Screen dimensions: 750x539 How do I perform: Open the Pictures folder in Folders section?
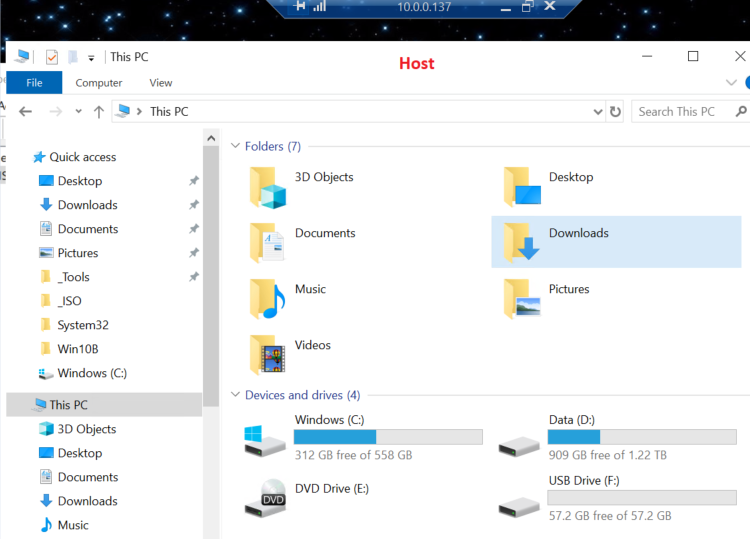(x=522, y=299)
